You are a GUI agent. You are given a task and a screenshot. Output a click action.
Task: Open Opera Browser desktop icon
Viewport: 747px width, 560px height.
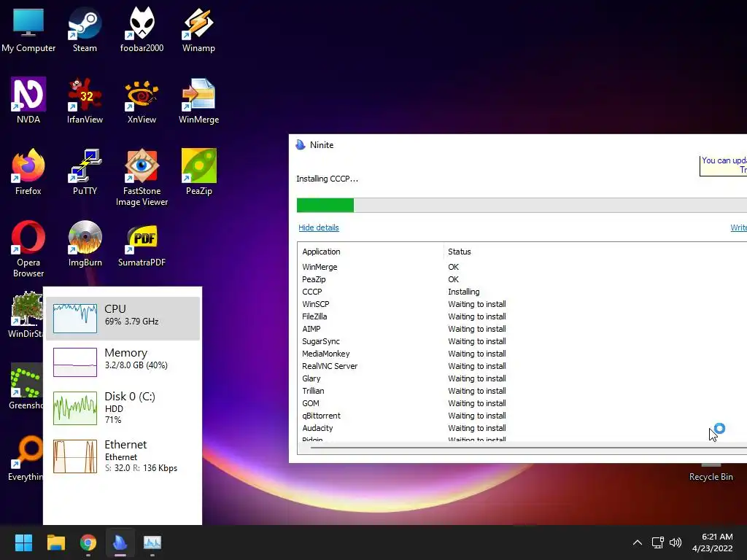pos(28,249)
